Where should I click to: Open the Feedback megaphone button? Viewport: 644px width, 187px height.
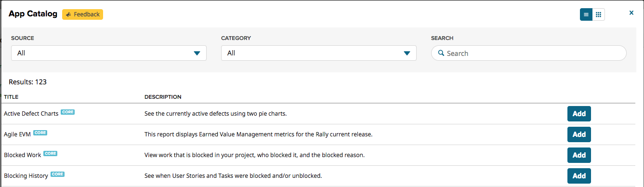click(x=82, y=14)
